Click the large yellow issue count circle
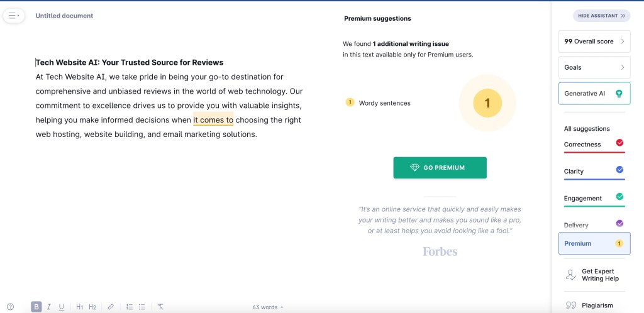This screenshot has width=644, height=313. point(487,103)
